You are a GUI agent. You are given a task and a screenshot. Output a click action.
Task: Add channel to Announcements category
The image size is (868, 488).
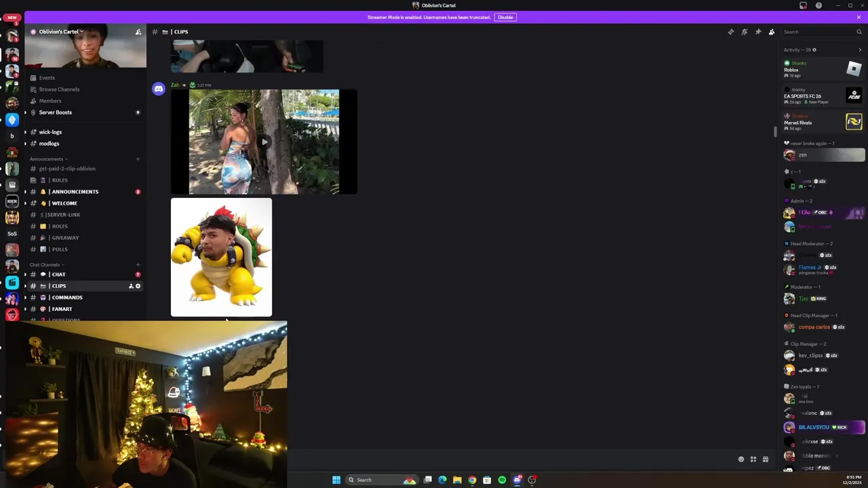(138, 159)
